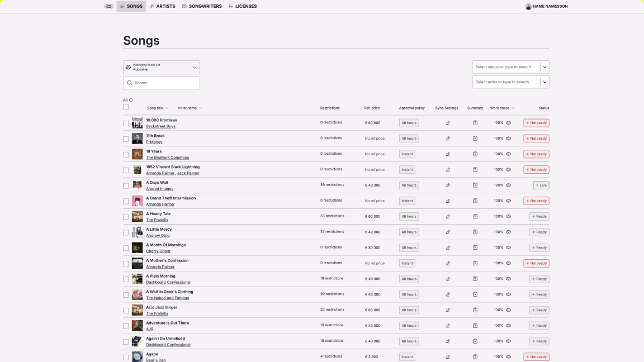Switch to the Licenses tab
644x362 pixels.
point(243,7)
